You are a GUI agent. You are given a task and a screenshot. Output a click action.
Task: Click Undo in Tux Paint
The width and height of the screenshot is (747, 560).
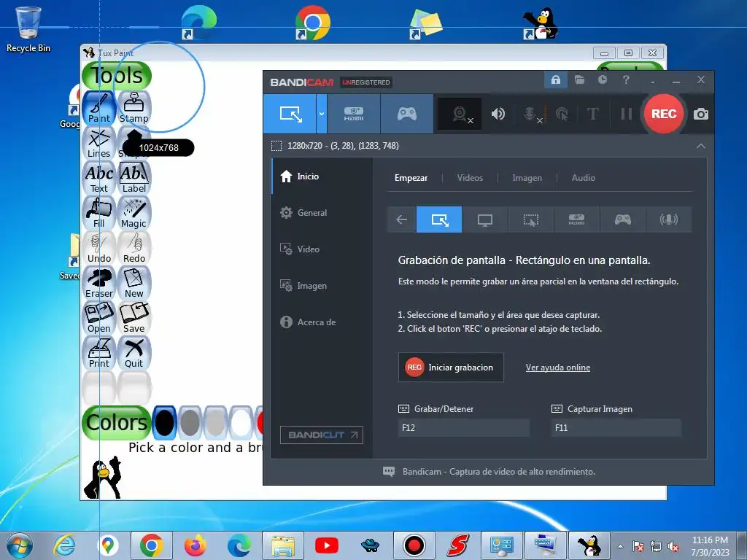coord(99,248)
